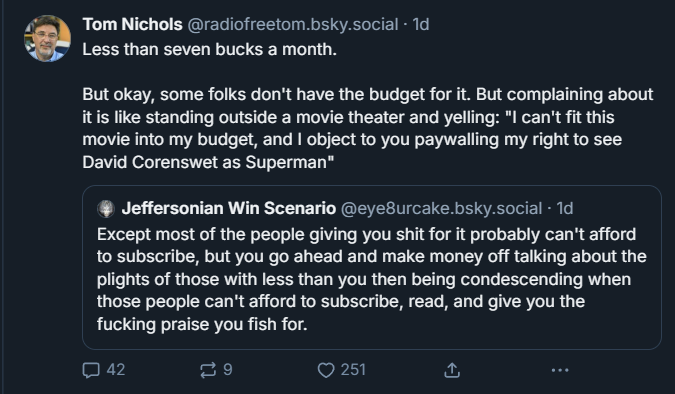Click the "Less than seven bucks a month" text
The width and height of the screenshot is (675, 394).
[210, 50]
